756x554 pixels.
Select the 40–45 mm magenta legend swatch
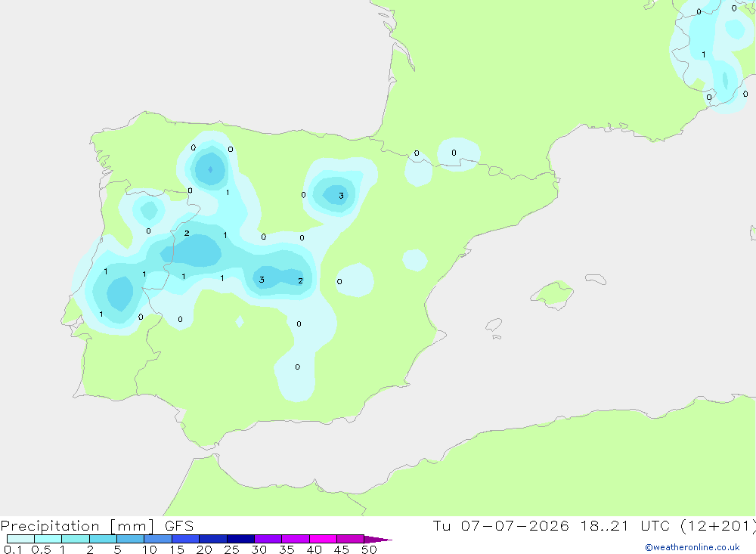[x=323, y=539]
